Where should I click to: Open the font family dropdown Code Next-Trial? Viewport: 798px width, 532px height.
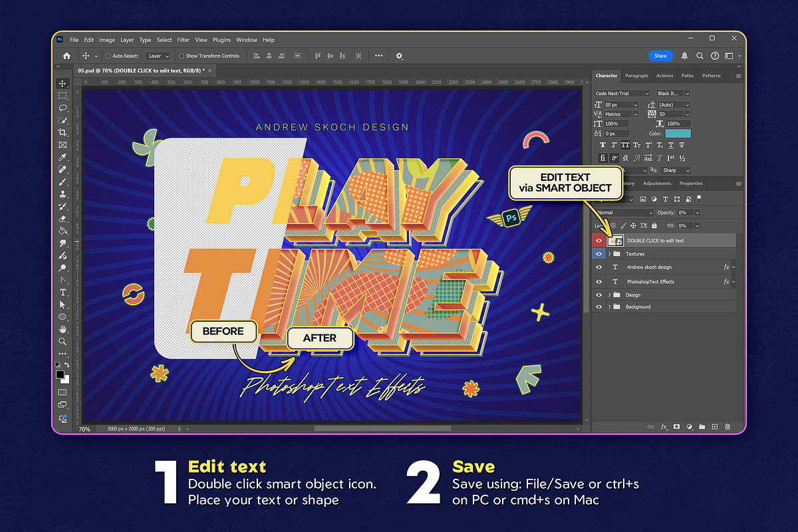[622, 94]
